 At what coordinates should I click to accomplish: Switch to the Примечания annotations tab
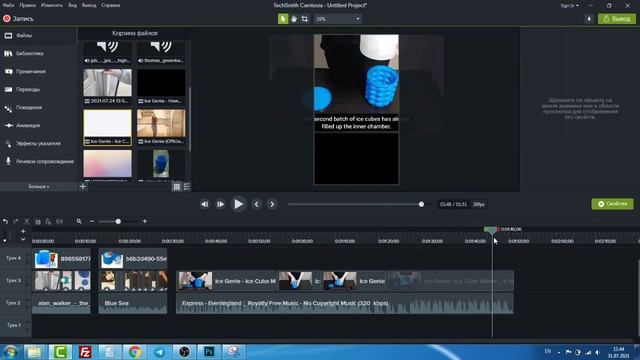point(38,71)
